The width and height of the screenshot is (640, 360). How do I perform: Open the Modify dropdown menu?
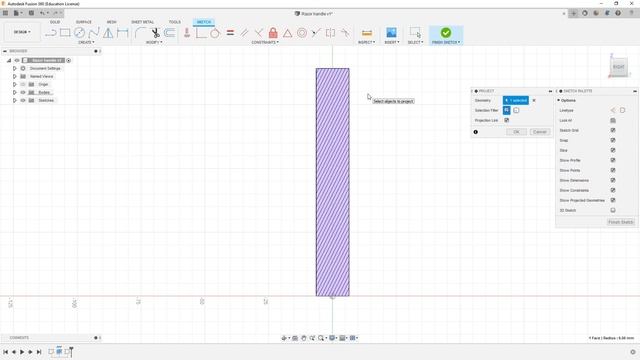154,42
